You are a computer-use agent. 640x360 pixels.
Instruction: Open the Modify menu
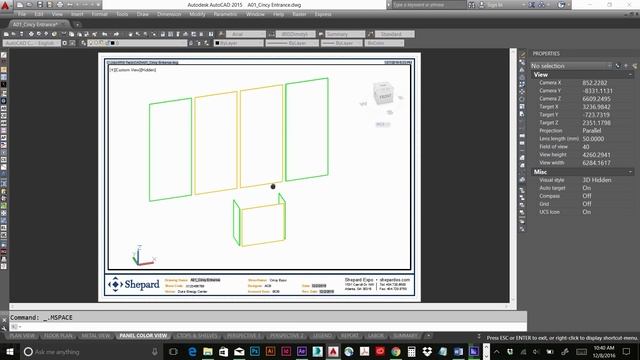[x=198, y=14]
